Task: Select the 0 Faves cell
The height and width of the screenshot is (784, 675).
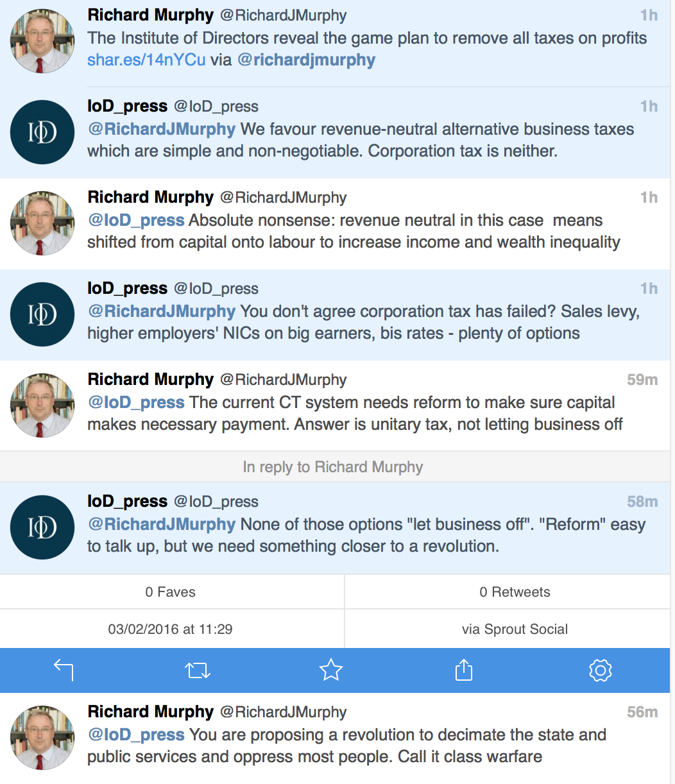Action: (171, 592)
